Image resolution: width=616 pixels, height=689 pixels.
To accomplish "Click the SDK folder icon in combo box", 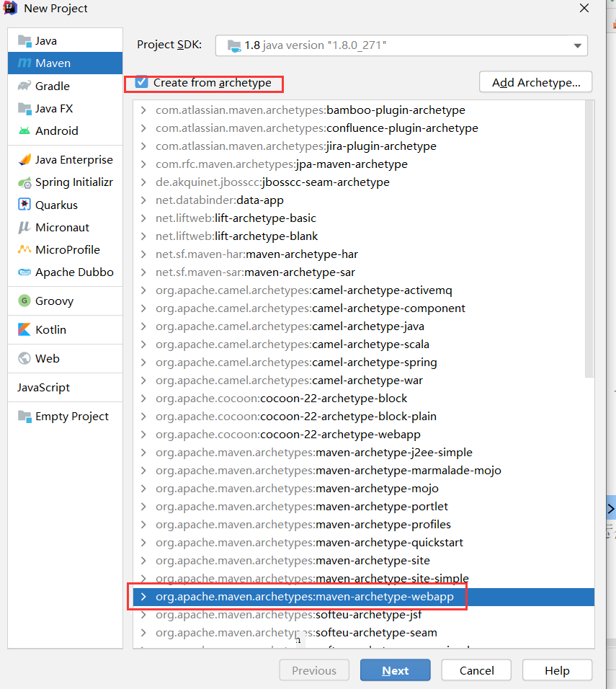I will (235, 45).
